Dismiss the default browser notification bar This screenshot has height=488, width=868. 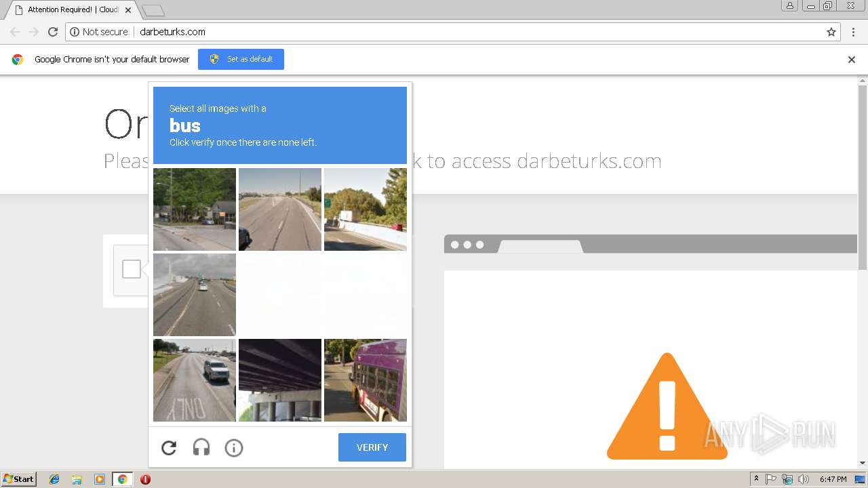click(x=852, y=60)
